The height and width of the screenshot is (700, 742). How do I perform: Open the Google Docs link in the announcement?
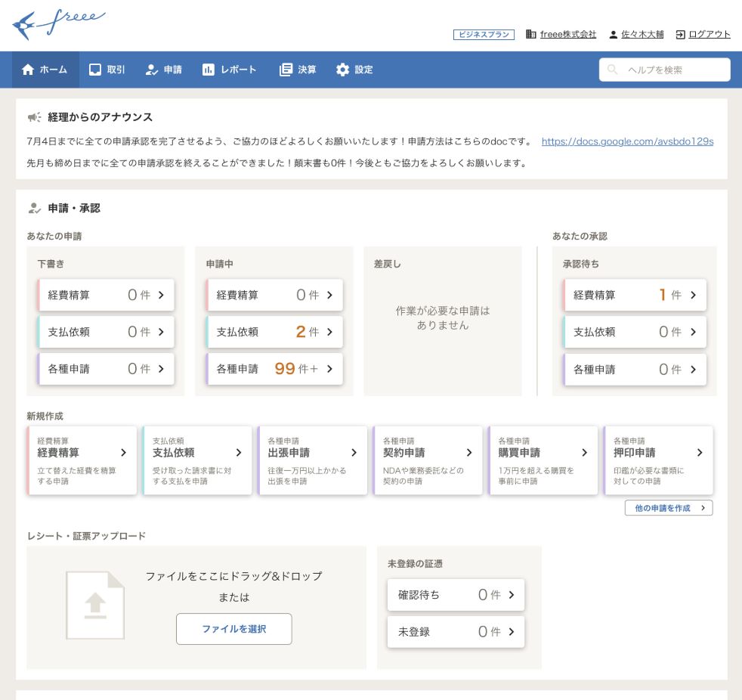coord(627,141)
